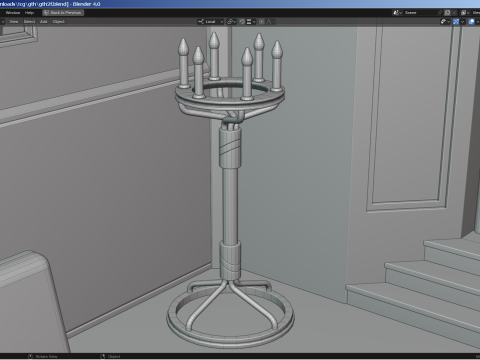The width and height of the screenshot is (480, 360).
Task: Click the Scene name field
Action: (420, 13)
